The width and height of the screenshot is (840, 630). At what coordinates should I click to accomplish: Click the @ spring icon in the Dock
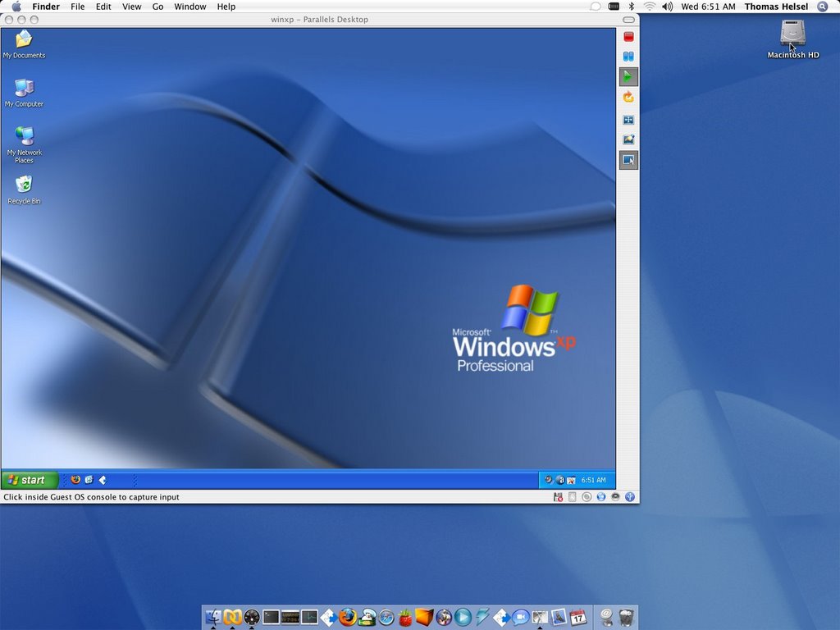pyautogui.click(x=606, y=617)
